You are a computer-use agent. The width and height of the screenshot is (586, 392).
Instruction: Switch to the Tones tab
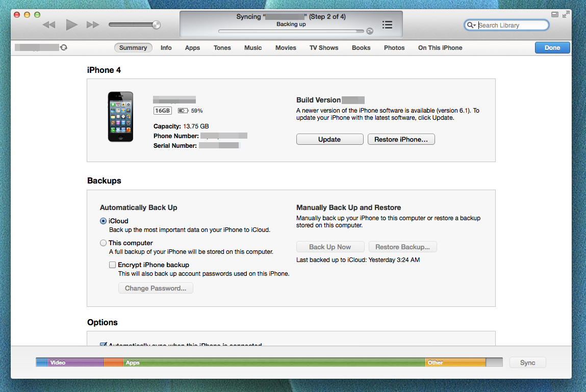(x=222, y=48)
